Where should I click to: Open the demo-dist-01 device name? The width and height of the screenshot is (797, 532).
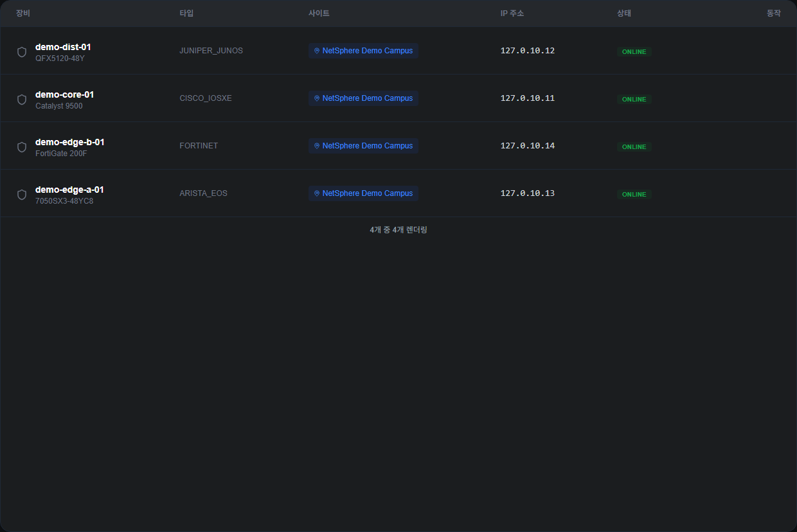click(x=63, y=47)
